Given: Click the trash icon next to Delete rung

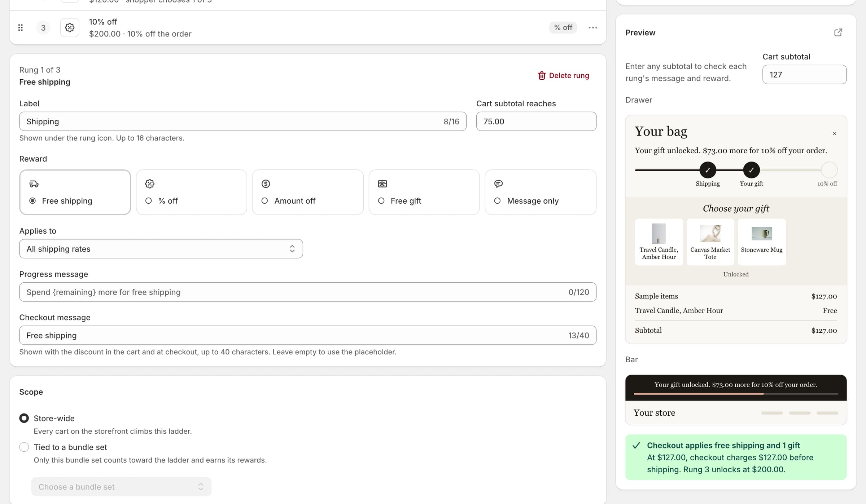Looking at the screenshot, I should coord(542,75).
